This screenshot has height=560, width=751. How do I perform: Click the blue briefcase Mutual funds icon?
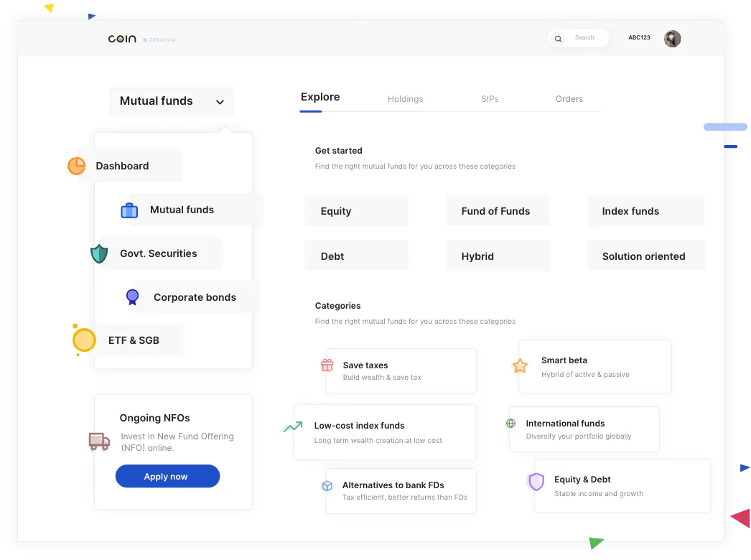129,210
